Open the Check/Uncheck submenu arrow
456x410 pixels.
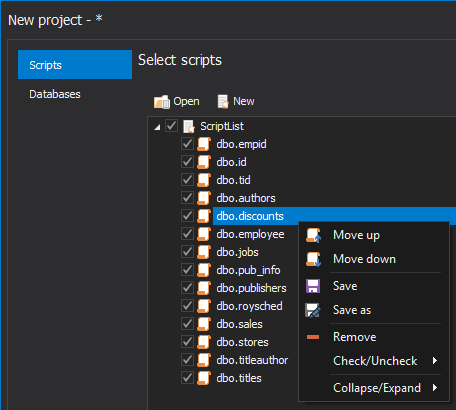click(x=435, y=361)
